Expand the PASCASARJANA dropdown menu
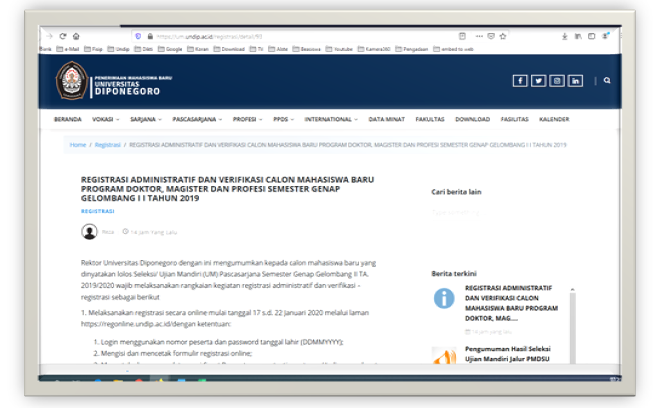This screenshot has width=664, height=408. tap(196, 119)
